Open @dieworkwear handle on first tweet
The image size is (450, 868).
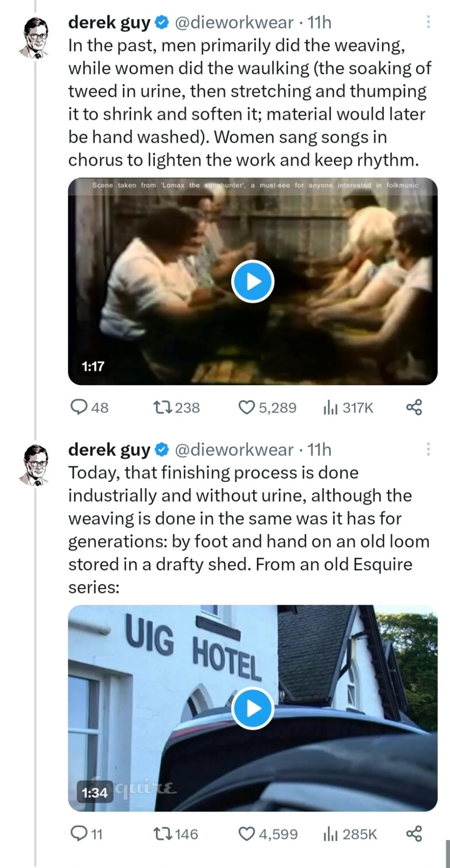(x=233, y=22)
